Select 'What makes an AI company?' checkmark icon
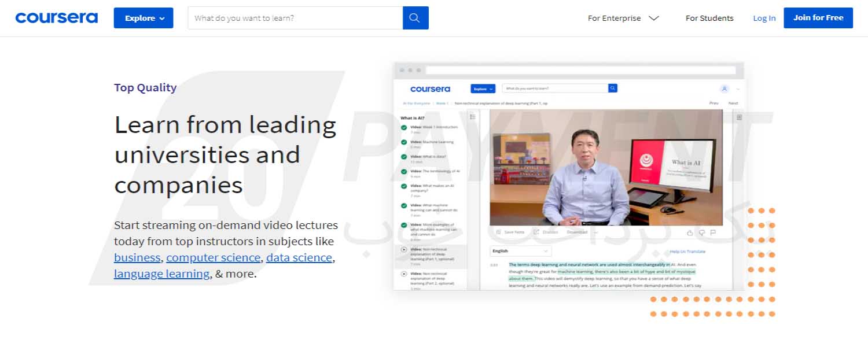The image size is (868, 351). tap(403, 187)
